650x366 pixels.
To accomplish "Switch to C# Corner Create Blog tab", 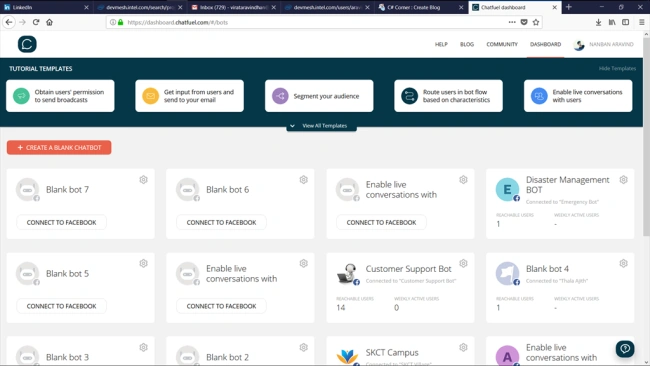I will [x=421, y=7].
